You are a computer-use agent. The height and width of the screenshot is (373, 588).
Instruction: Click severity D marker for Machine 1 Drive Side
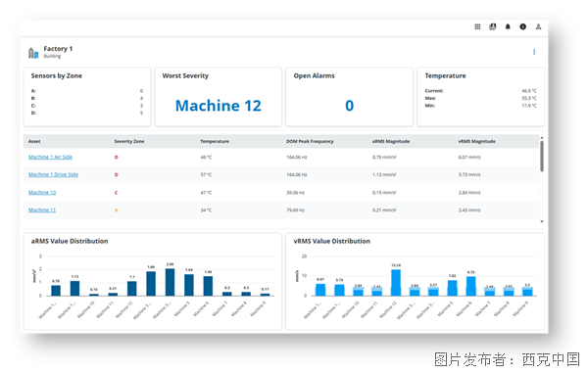pos(117,175)
